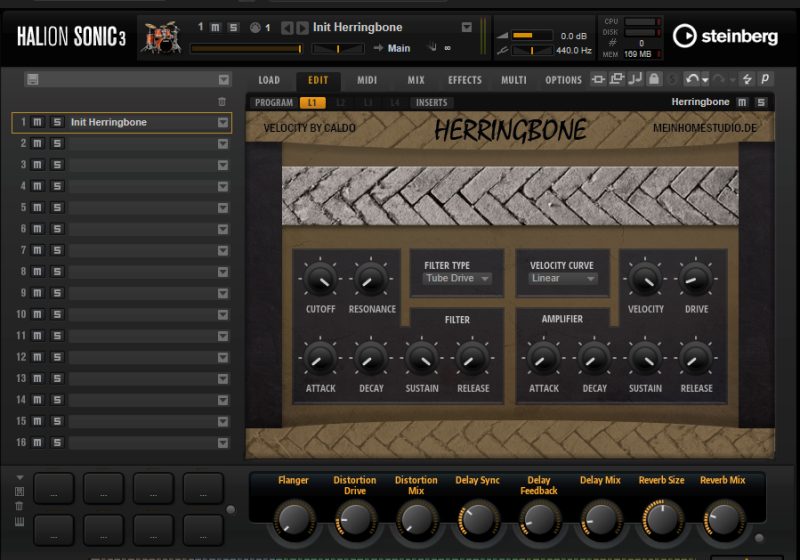
Task: Delete trigger pads with the trash icon
Action: pyautogui.click(x=19, y=506)
